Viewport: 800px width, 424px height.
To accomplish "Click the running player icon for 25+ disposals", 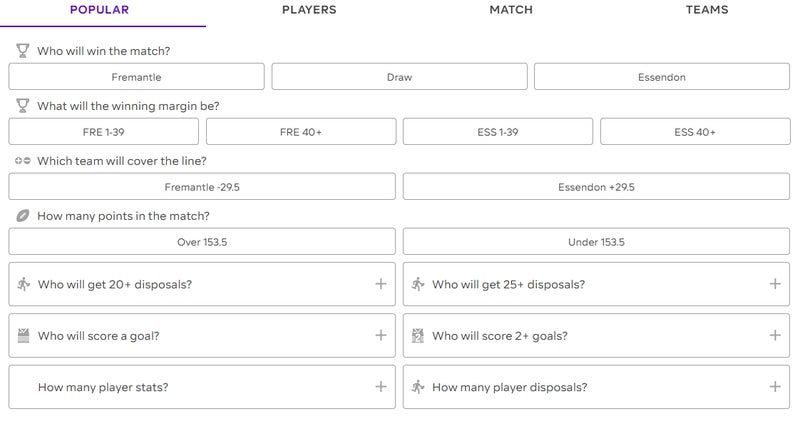I will point(418,284).
